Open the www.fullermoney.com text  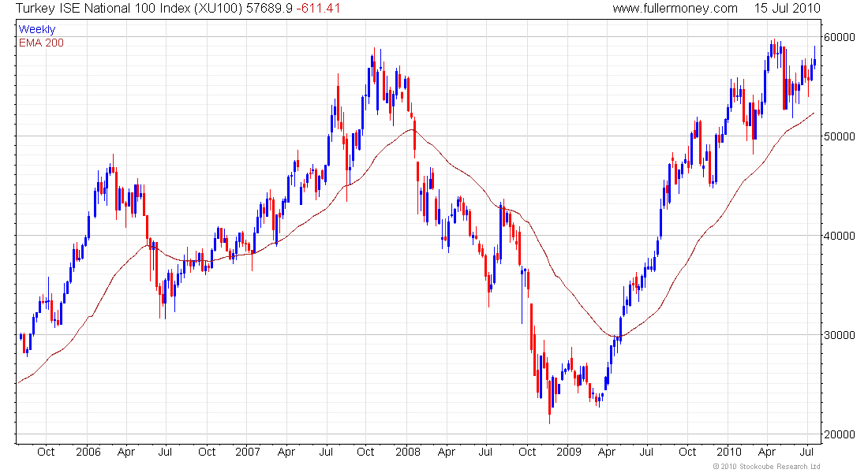(x=675, y=9)
